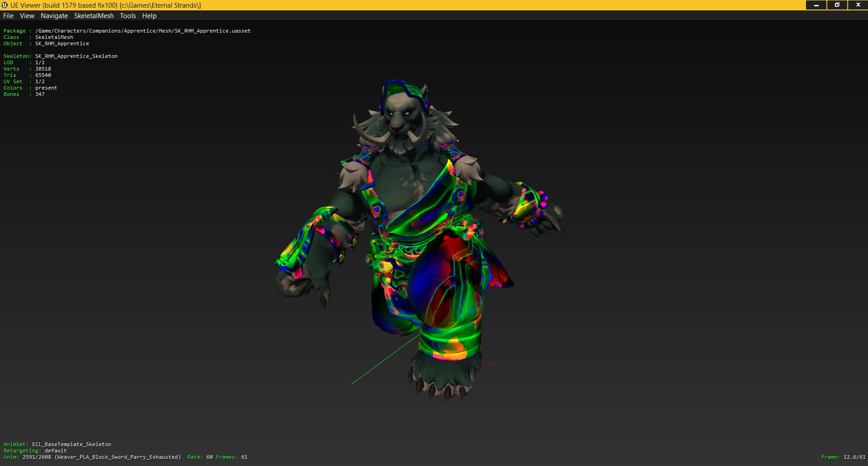
Task: Restore down the UE Viewer window
Action: click(x=837, y=5)
